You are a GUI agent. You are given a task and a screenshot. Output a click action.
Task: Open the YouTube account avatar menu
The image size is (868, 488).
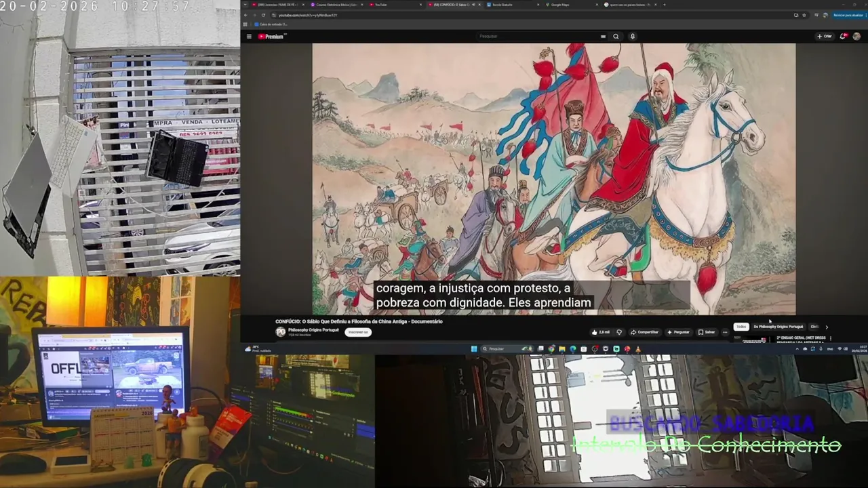[856, 37]
